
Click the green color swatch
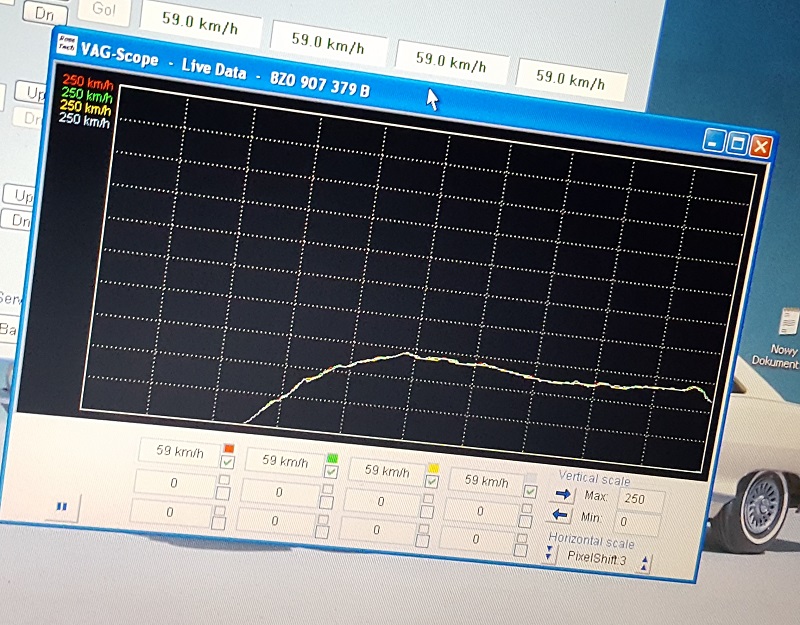pos(332,458)
